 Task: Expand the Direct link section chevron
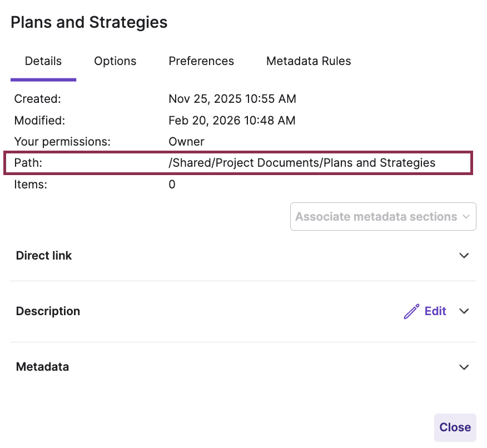(464, 256)
